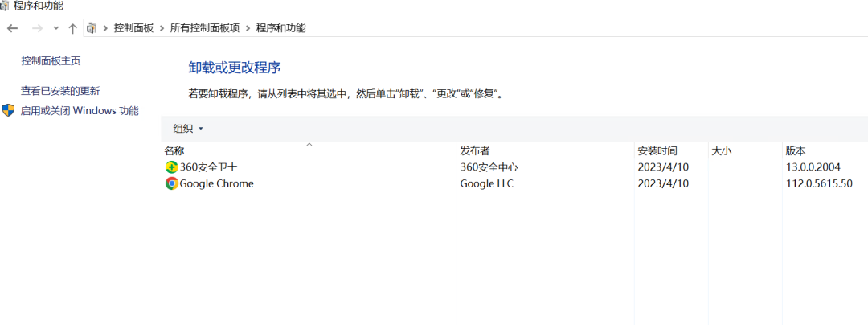Viewport: 868px width, 325px height.
Task: Select the 360安全卫士 row name
Action: point(209,167)
